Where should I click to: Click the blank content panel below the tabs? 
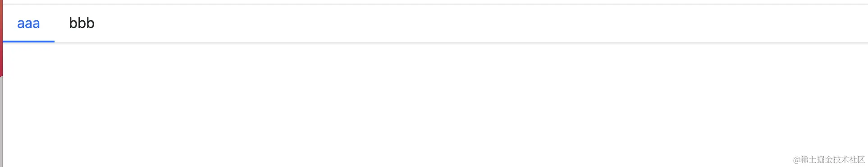pyautogui.click(x=435, y=105)
